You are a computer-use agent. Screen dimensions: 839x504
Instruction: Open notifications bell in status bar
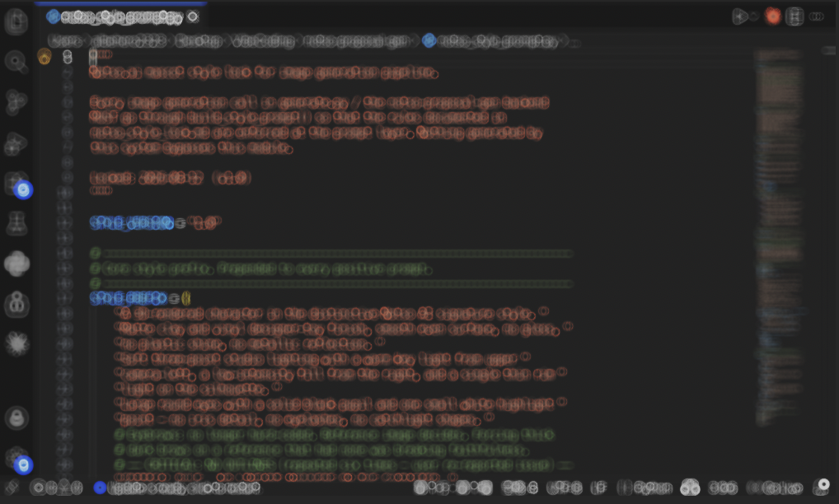tap(822, 487)
